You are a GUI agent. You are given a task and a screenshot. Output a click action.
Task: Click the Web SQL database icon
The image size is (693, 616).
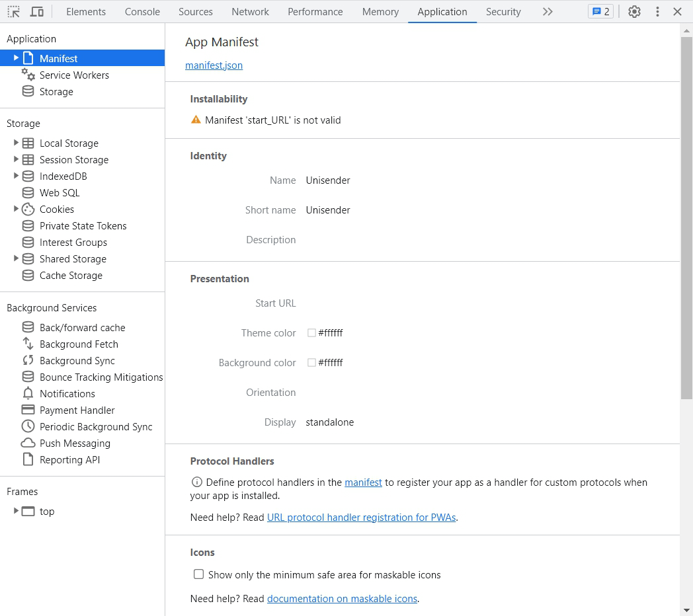(28, 192)
